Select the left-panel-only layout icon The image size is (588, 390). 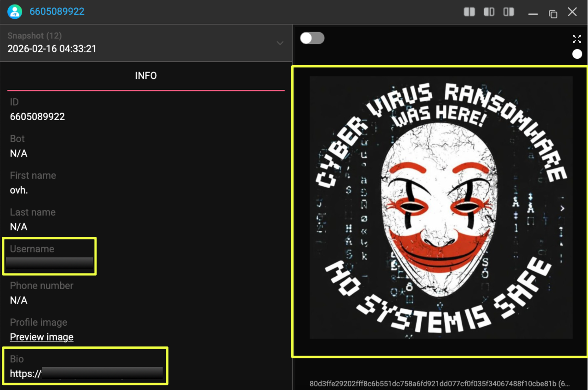(489, 12)
